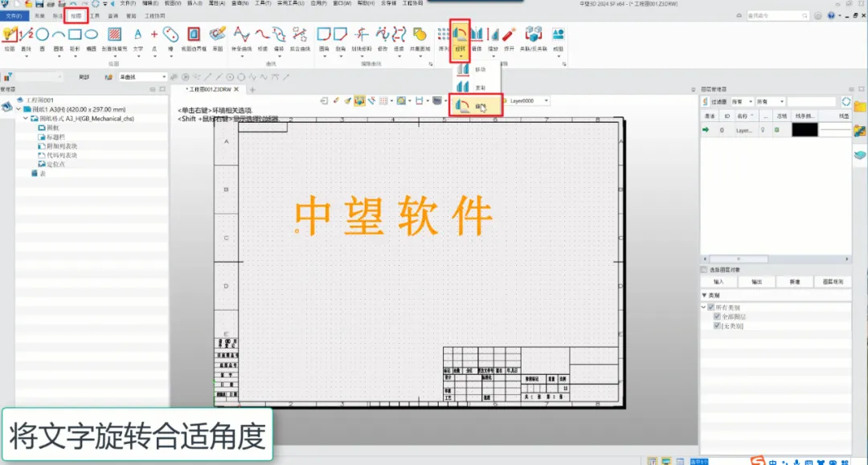Enable the 全部图层 checkbox
This screenshot has height=465, width=868.
click(x=717, y=316)
